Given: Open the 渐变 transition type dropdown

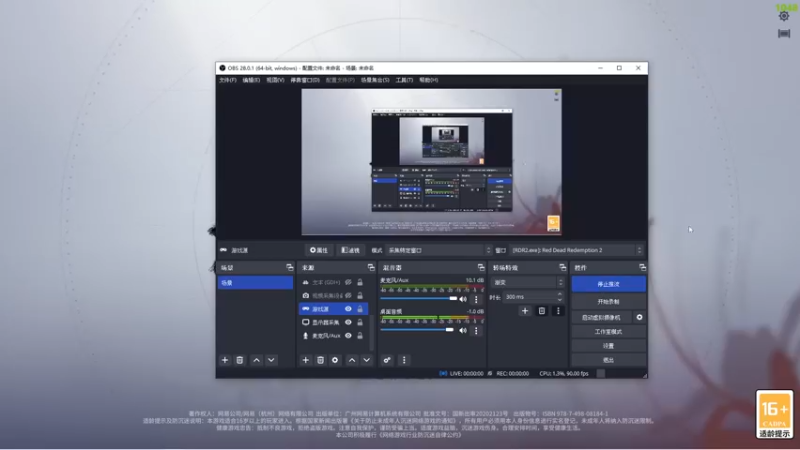Looking at the screenshot, I should pos(528,282).
